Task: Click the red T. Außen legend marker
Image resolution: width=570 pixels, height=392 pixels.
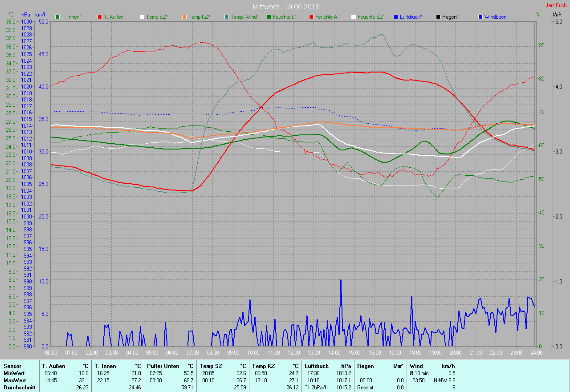Action: (100, 17)
